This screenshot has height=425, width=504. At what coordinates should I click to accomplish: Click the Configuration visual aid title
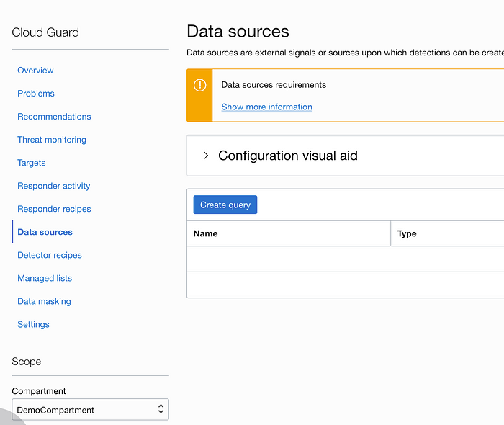click(288, 156)
